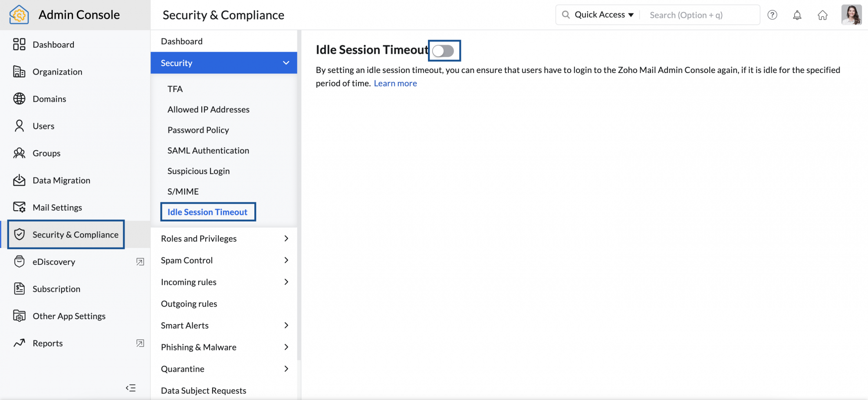Click the Reports external link icon

pyautogui.click(x=140, y=343)
